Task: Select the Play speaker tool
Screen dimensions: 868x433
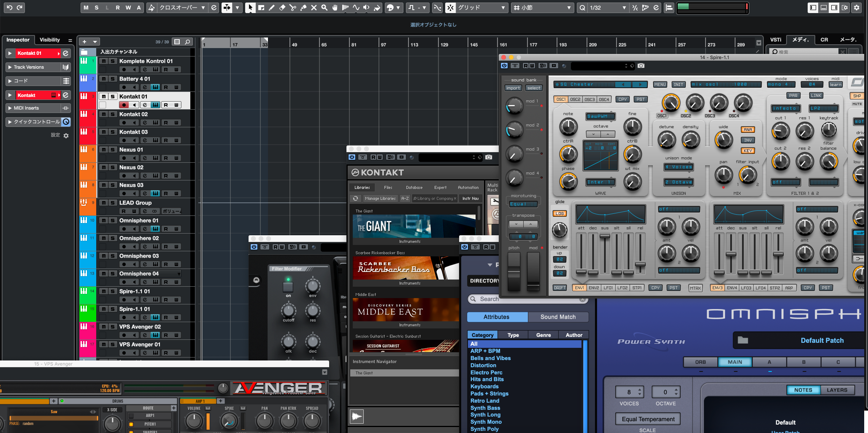Action: (x=367, y=8)
